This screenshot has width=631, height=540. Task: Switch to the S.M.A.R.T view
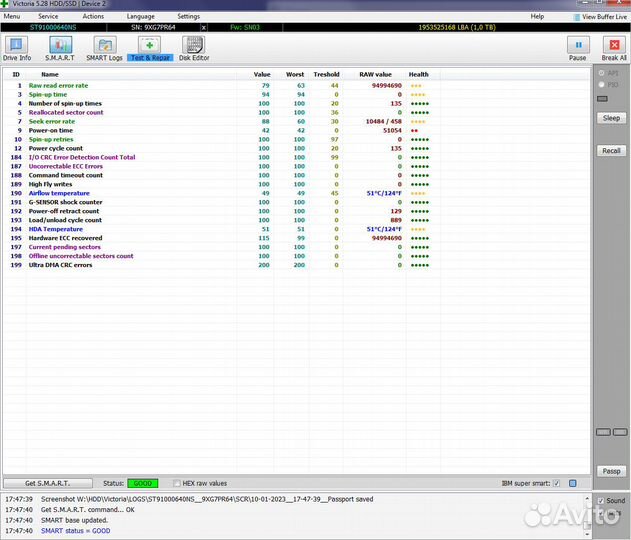[60, 47]
